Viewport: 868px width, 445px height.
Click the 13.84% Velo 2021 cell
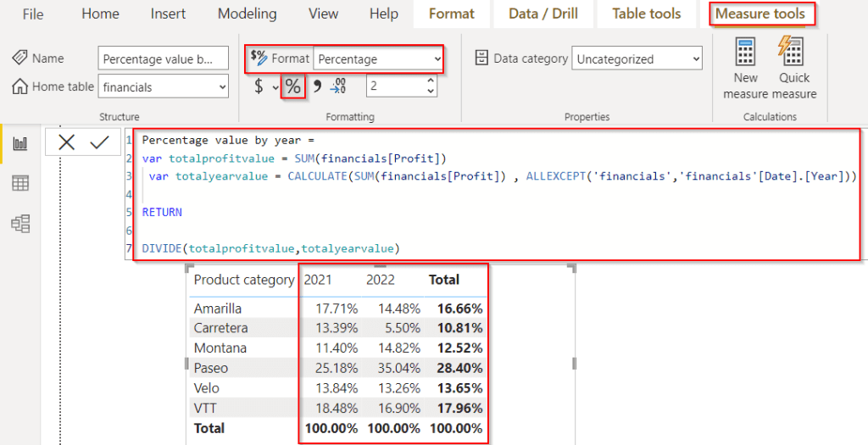point(337,388)
